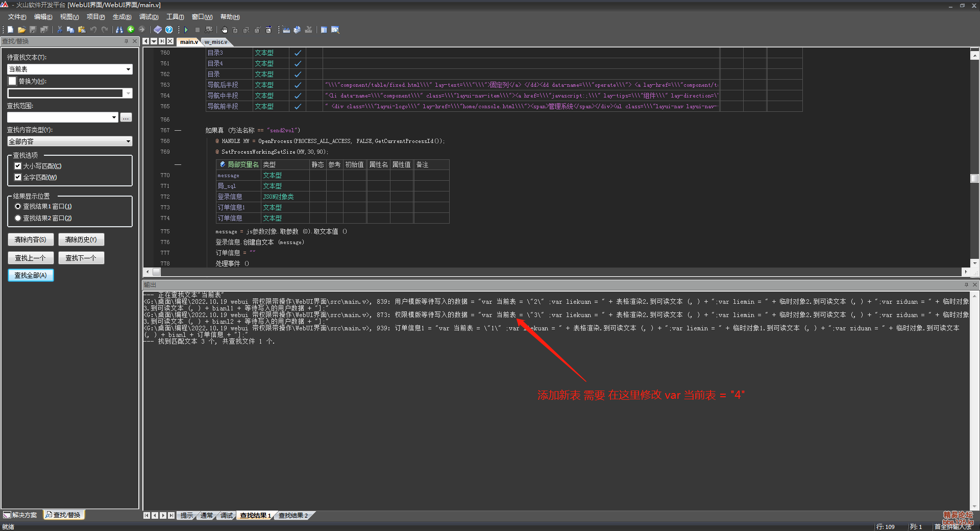Save the current file with toolbar icon
The width and height of the screenshot is (980, 531).
[x=33, y=30]
